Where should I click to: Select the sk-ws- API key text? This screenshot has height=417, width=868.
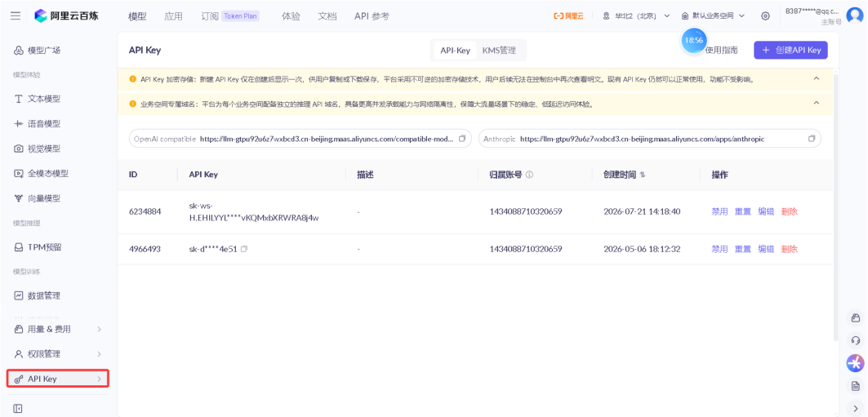click(253, 211)
